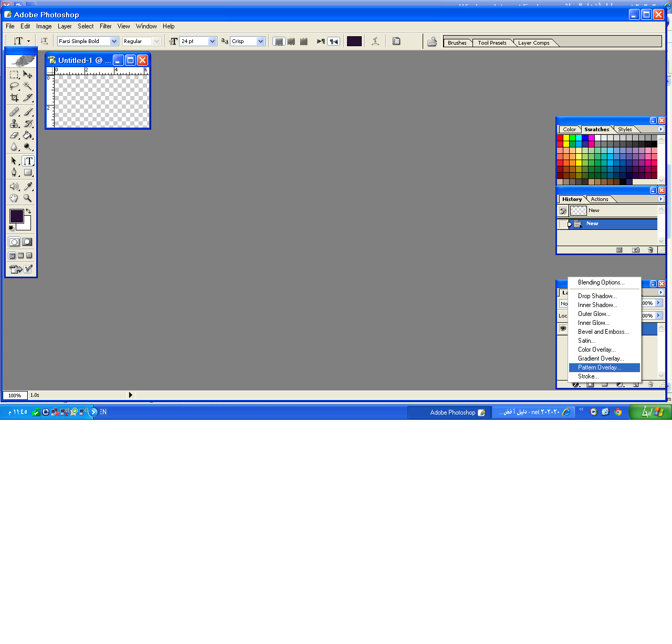The height and width of the screenshot is (644, 672).
Task: Select the Magic Wand tool
Action: (28, 86)
